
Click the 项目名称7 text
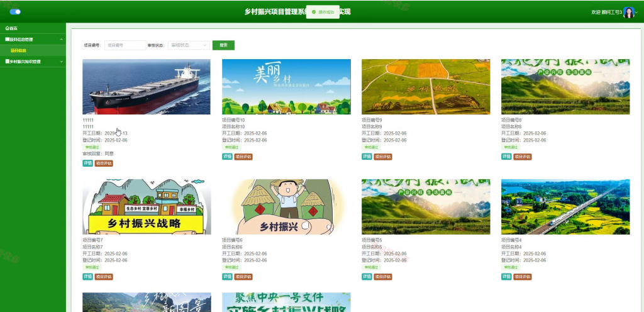point(92,247)
